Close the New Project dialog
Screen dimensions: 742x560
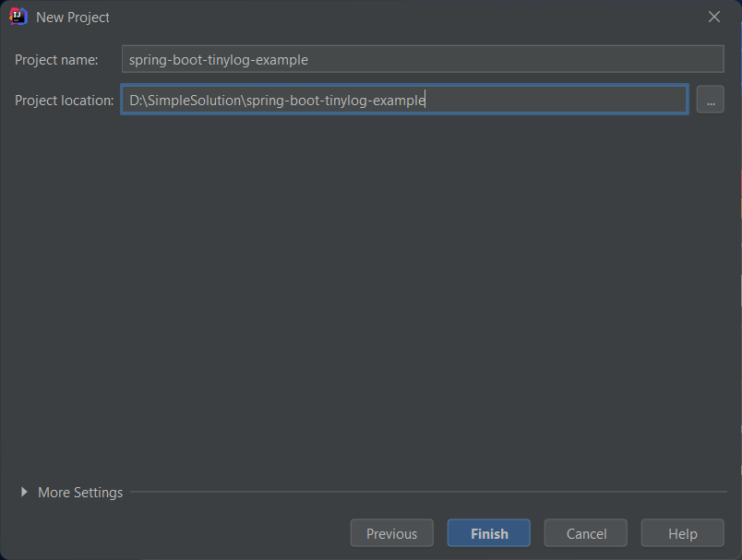[715, 17]
